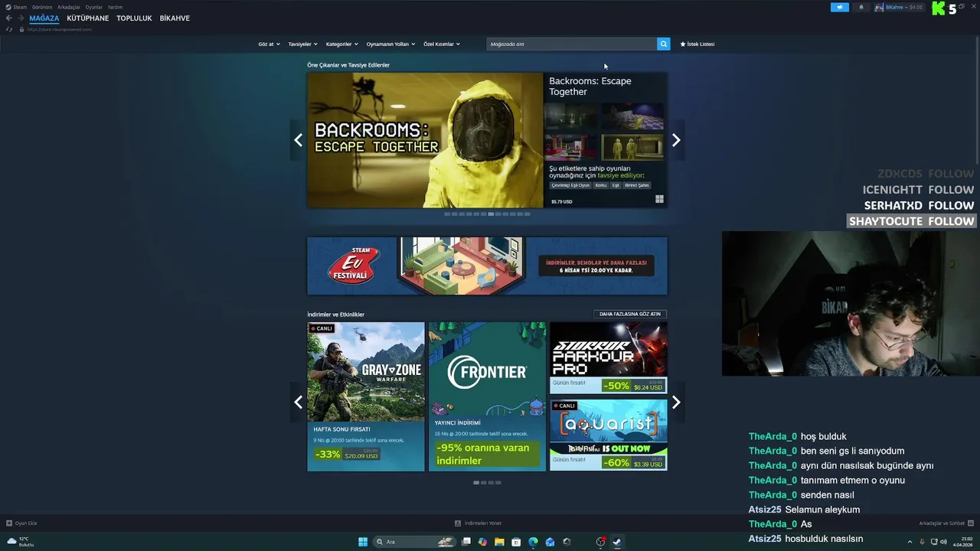
Task: Click the Steam taskbar icon
Action: coord(617,542)
